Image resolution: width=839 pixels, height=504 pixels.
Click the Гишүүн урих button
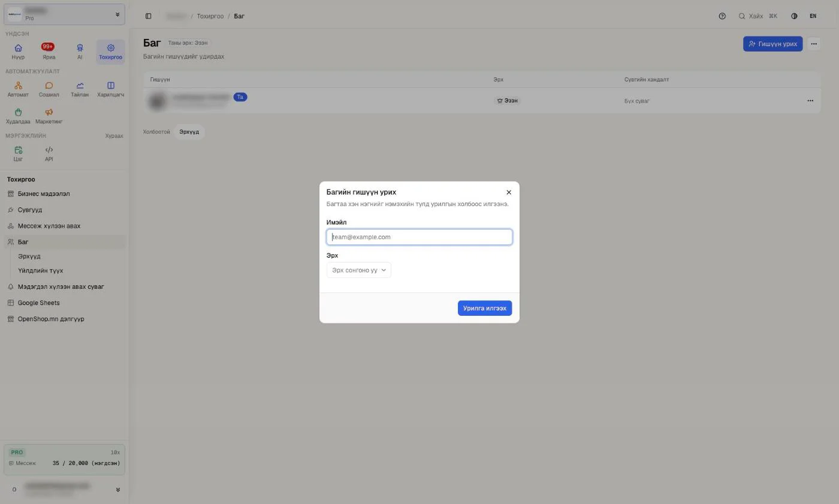772,44
